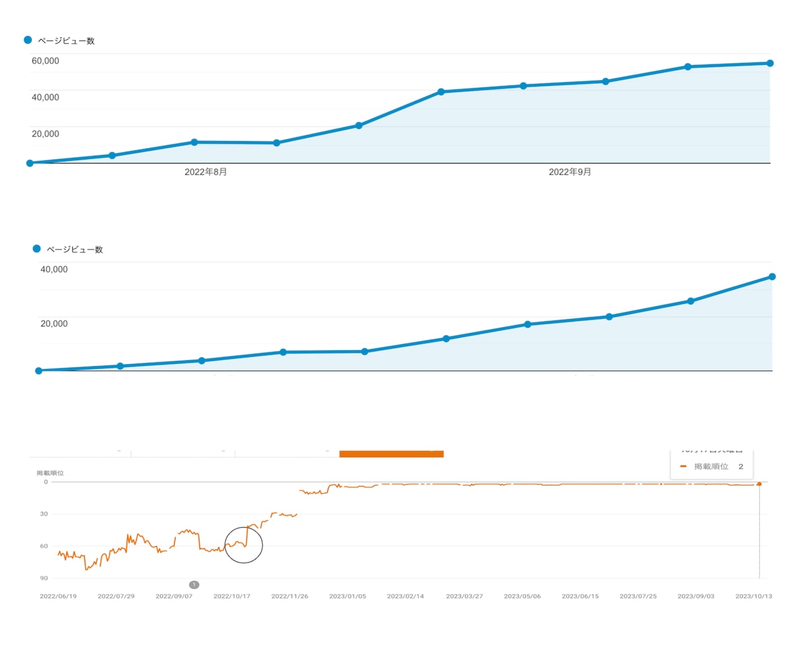Viewport: 808px width, 672px height.
Task: Click the top chart's ページビュー数 legend dot
Action: click(x=28, y=40)
